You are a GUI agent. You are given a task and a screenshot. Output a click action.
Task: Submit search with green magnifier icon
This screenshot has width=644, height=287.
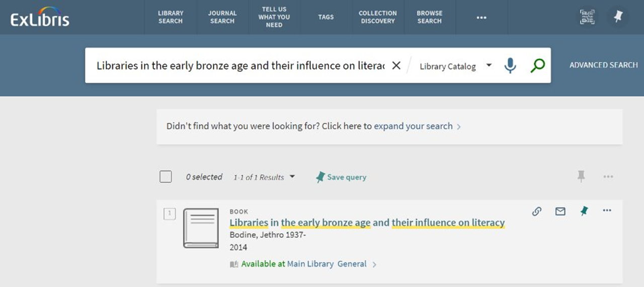coord(537,65)
